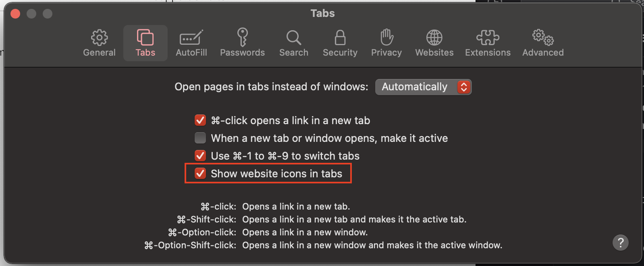
Task: Switch to the Tabs preferences pane
Action: tap(145, 43)
